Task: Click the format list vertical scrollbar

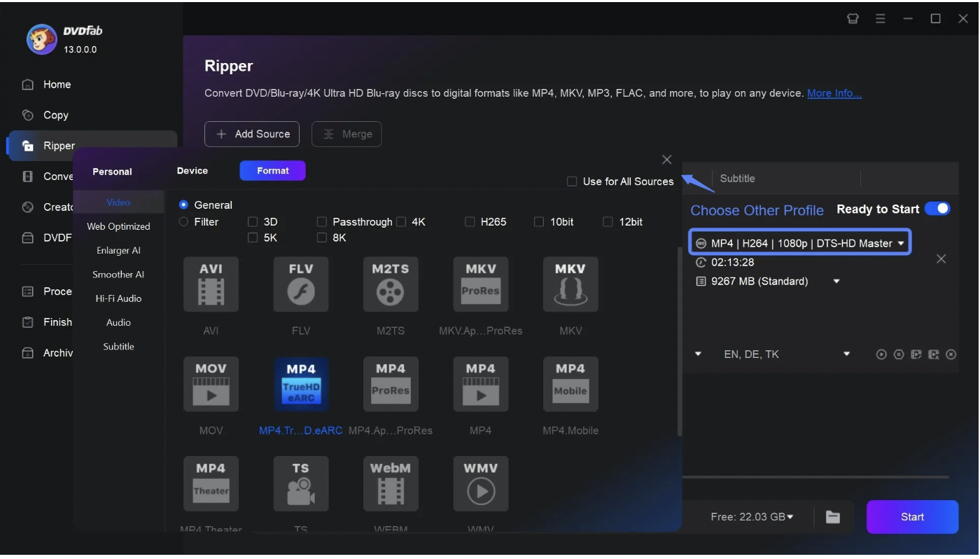Action: coord(679,340)
